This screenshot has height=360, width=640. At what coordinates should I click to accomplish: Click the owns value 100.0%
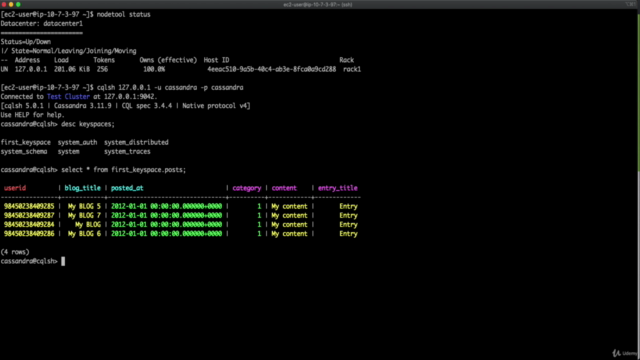click(154, 69)
